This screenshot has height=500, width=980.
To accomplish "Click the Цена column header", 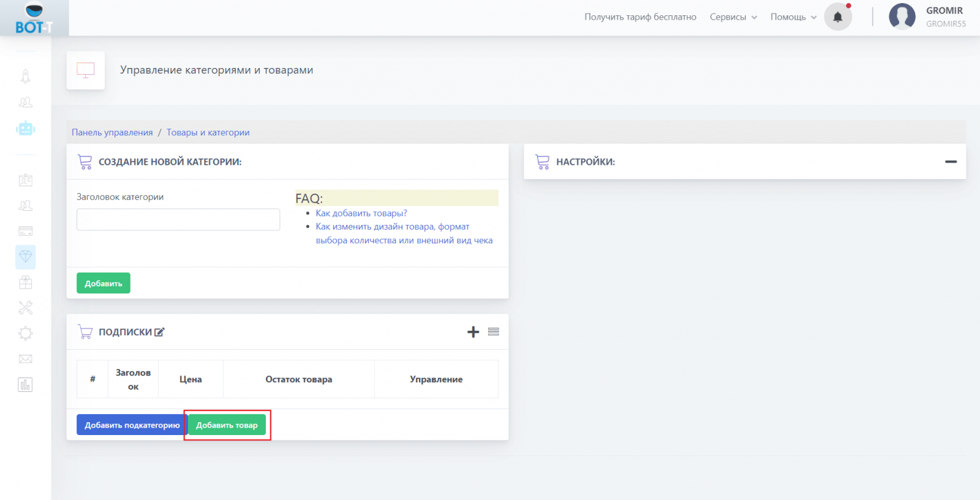I will (x=190, y=379).
